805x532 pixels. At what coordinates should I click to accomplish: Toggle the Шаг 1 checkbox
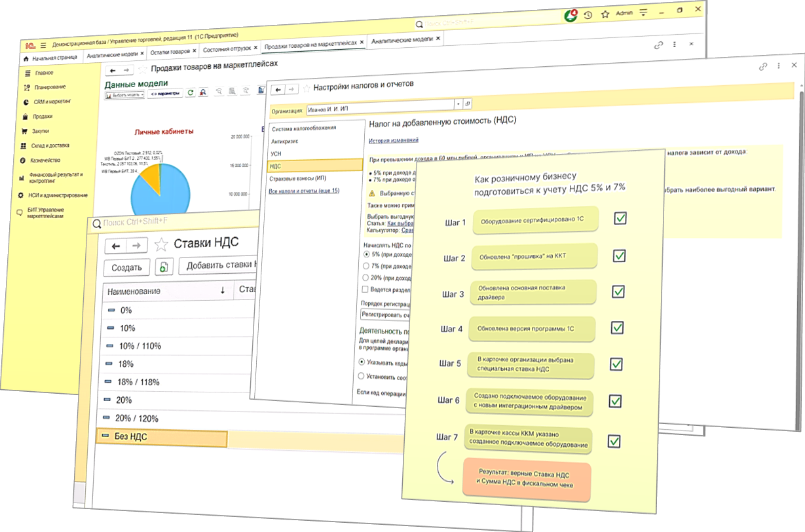point(621,218)
